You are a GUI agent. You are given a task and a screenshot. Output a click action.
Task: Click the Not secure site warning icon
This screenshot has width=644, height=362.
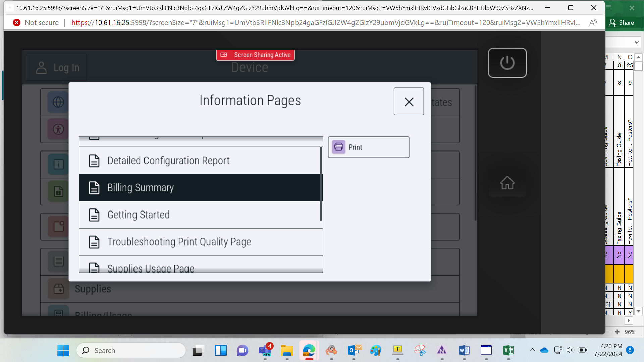pyautogui.click(x=17, y=22)
